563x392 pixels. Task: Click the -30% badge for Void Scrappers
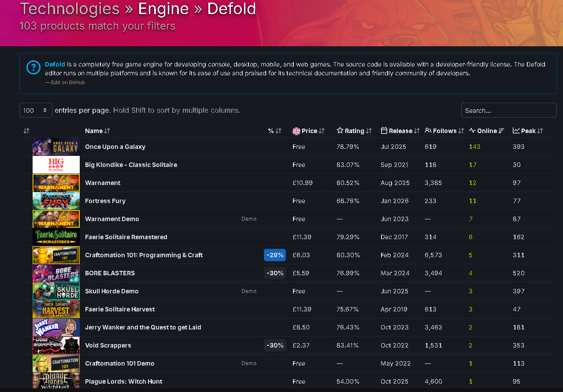(x=275, y=345)
